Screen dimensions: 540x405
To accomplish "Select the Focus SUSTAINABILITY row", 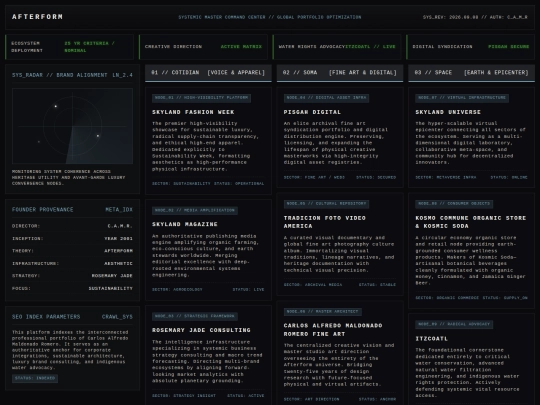I will 72,288.
